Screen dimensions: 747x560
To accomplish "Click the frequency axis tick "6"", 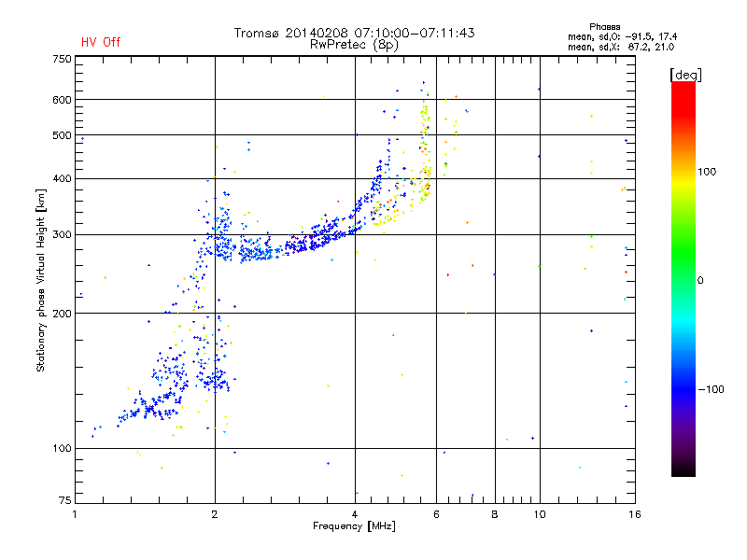I will [436, 514].
